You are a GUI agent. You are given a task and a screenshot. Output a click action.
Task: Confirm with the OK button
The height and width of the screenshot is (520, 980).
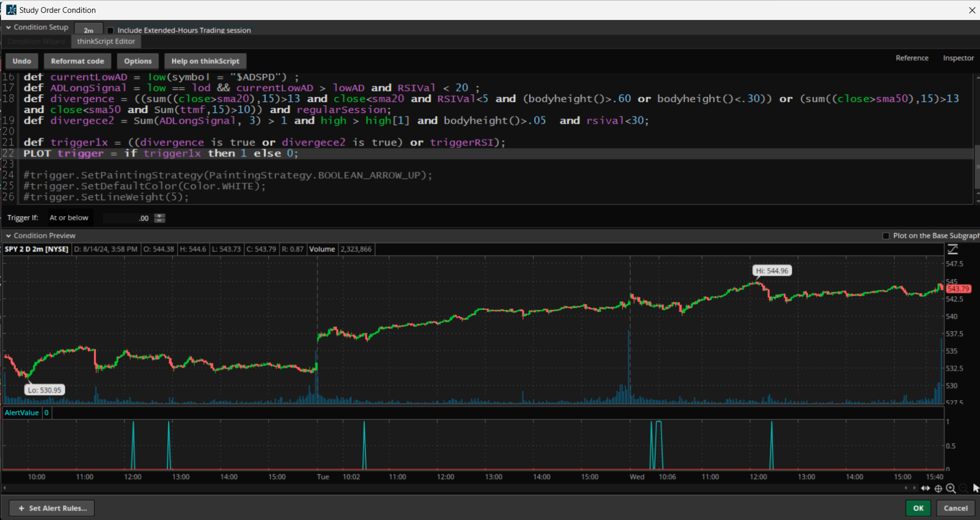pyautogui.click(x=918, y=508)
